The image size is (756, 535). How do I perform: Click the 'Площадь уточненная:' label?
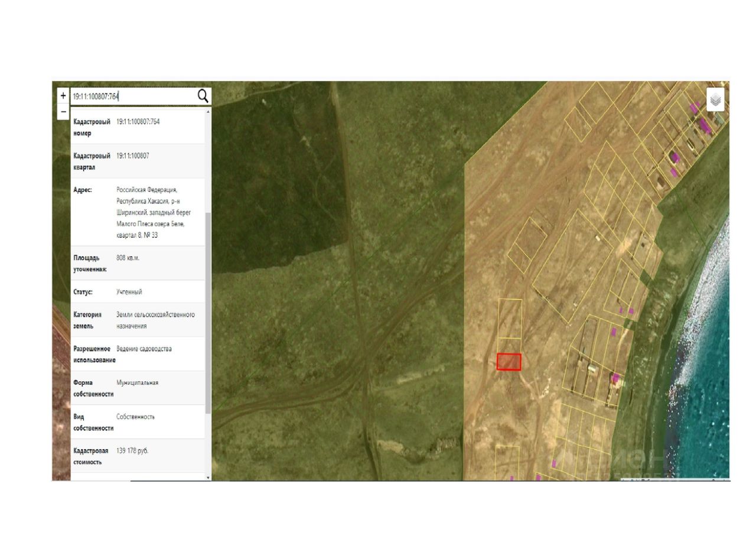pos(90,263)
